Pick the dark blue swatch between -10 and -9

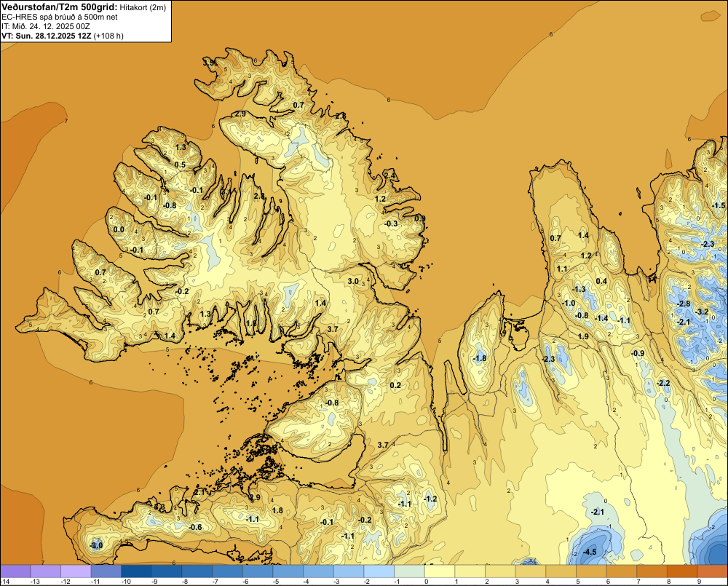137,571
